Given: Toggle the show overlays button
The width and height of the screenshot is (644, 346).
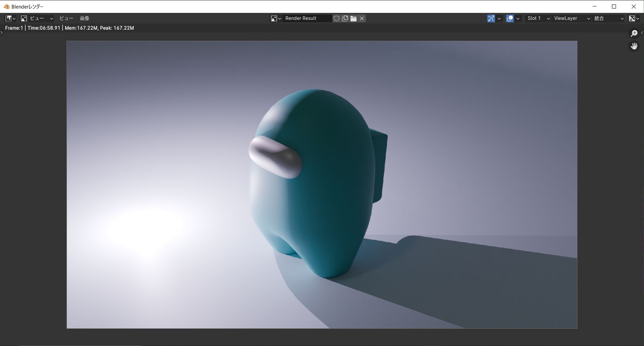Looking at the screenshot, I should (510, 18).
